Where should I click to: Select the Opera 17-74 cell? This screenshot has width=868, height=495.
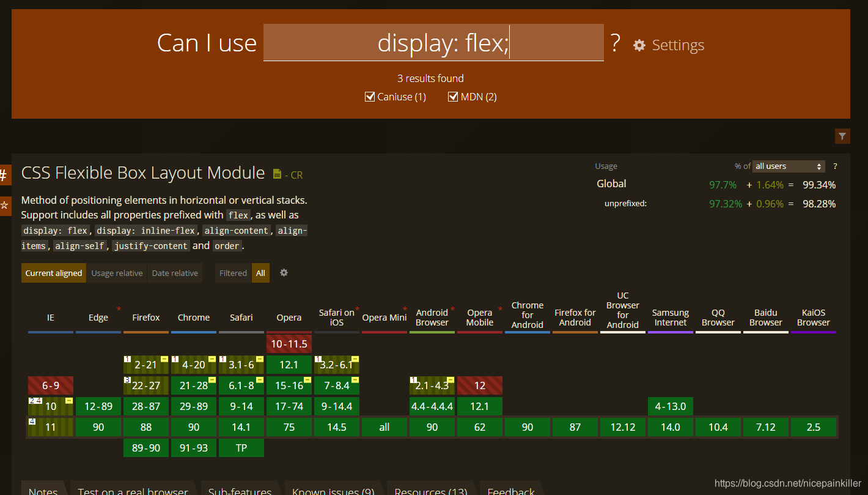pos(289,406)
